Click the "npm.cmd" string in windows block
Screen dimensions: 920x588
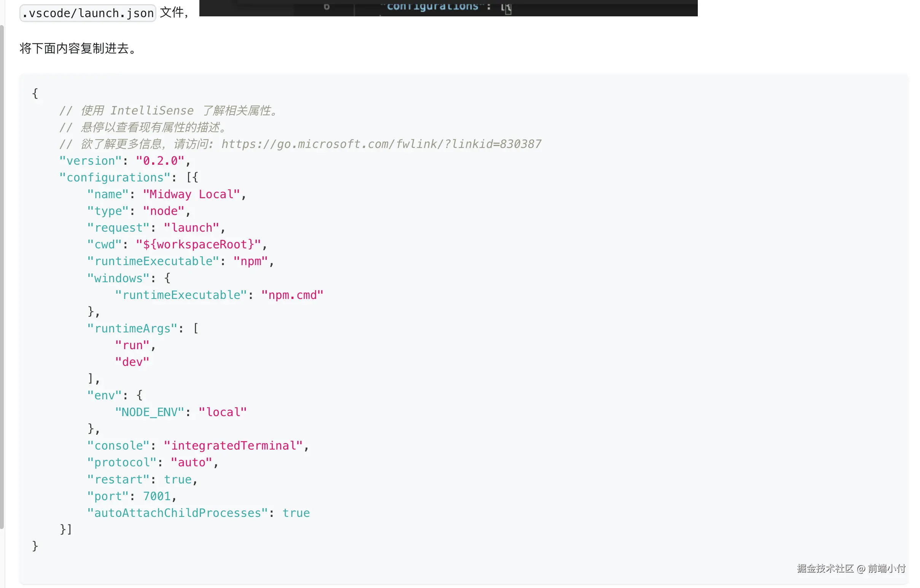pyautogui.click(x=292, y=295)
